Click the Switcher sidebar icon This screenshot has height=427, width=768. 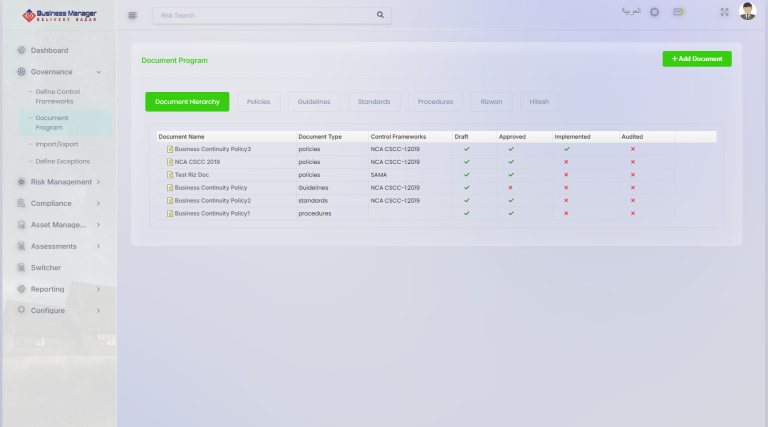[21, 268]
